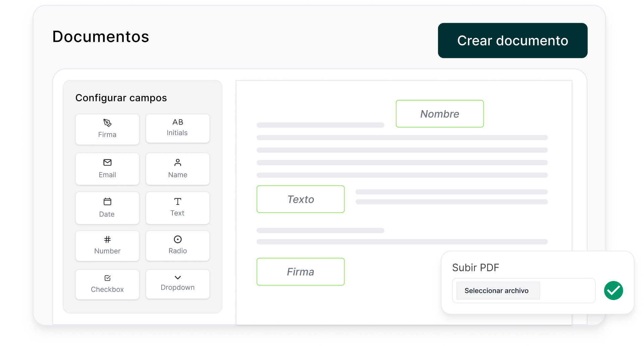Image resolution: width=644 pixels, height=346 pixels.
Task: Add a Number field label
Action: 107,251
